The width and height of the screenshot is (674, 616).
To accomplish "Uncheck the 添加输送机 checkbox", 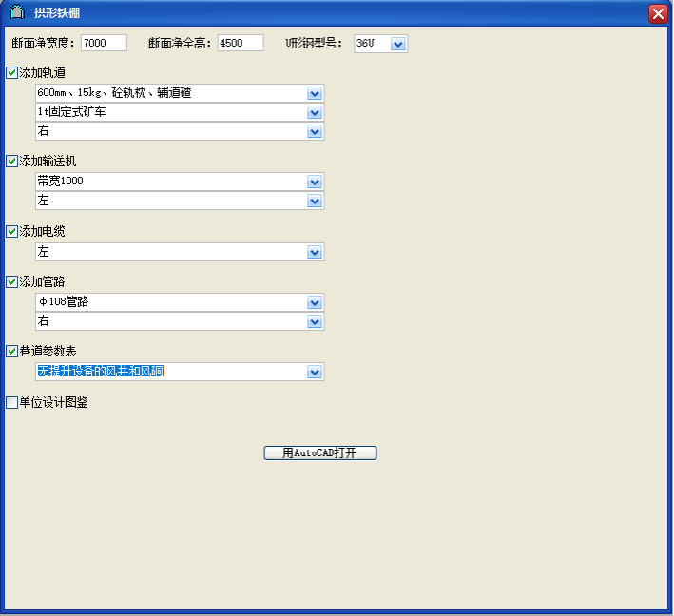I will 12,161.
